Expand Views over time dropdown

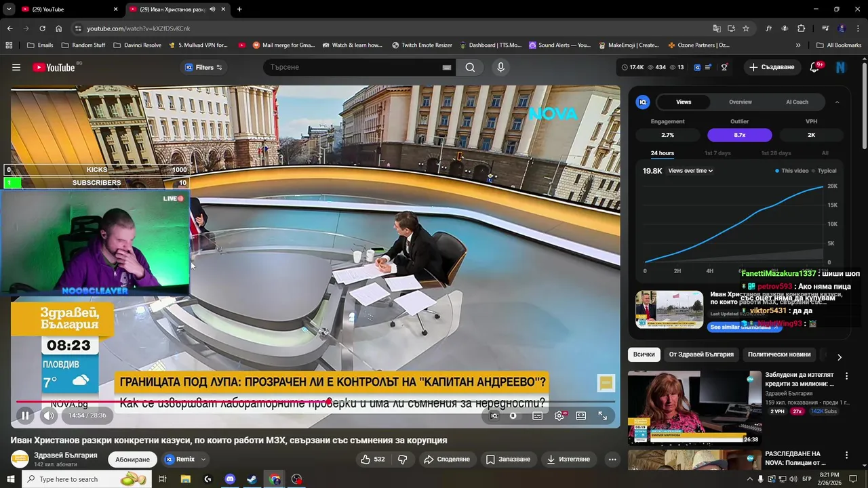pos(690,171)
